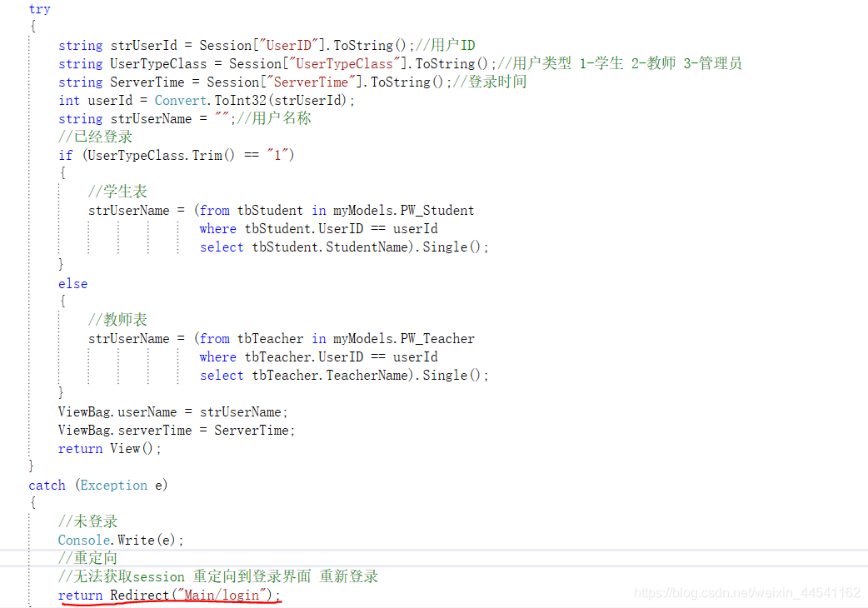Click the 'try' keyword at the top
Viewport: 868px width, 608px height.
tap(39, 9)
